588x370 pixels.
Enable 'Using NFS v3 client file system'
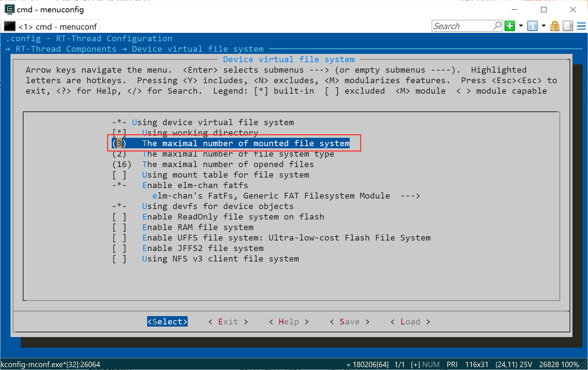point(205,259)
